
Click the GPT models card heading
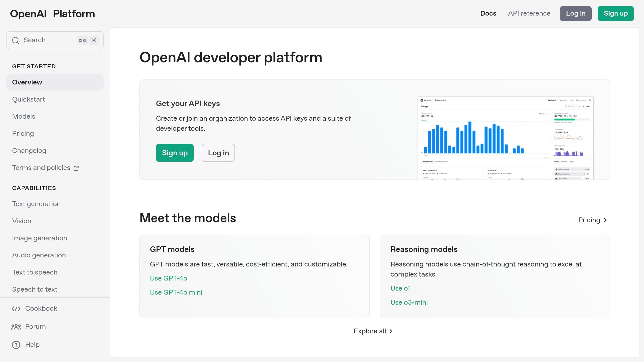(x=172, y=249)
